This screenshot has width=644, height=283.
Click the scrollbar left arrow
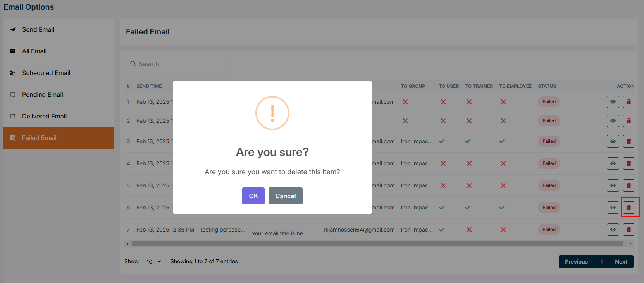(127, 244)
